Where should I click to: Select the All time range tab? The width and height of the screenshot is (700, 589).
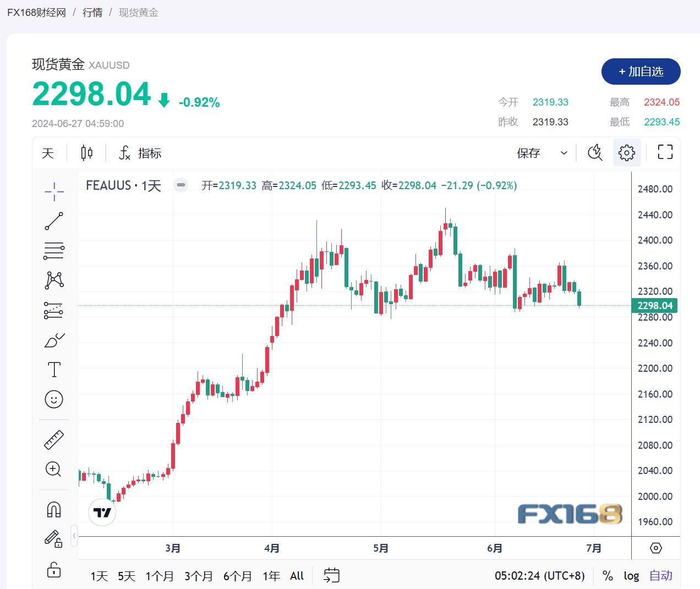point(297,576)
